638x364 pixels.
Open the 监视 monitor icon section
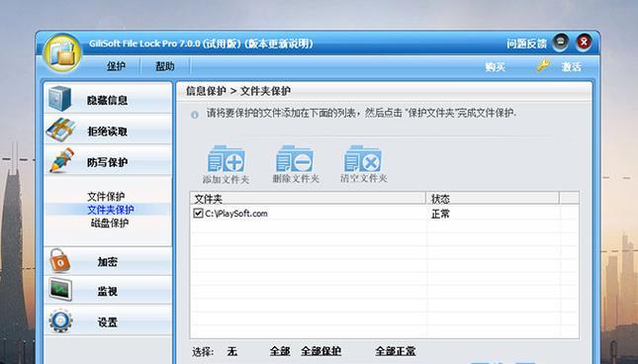coord(60,291)
